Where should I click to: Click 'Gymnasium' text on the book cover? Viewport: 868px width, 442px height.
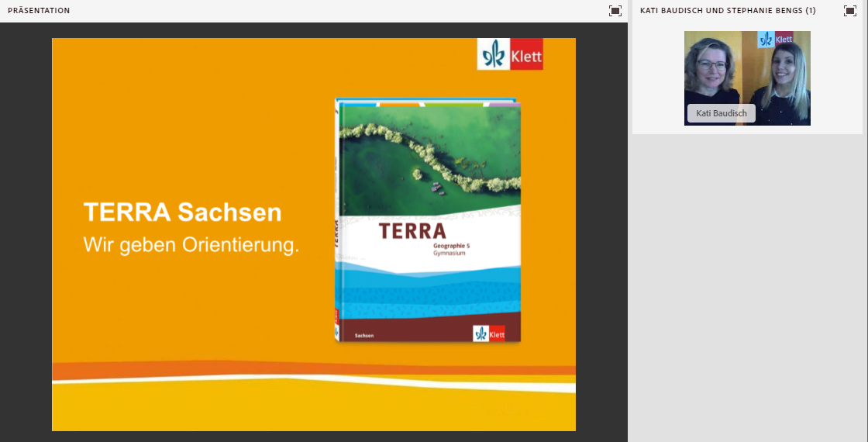coord(449,253)
